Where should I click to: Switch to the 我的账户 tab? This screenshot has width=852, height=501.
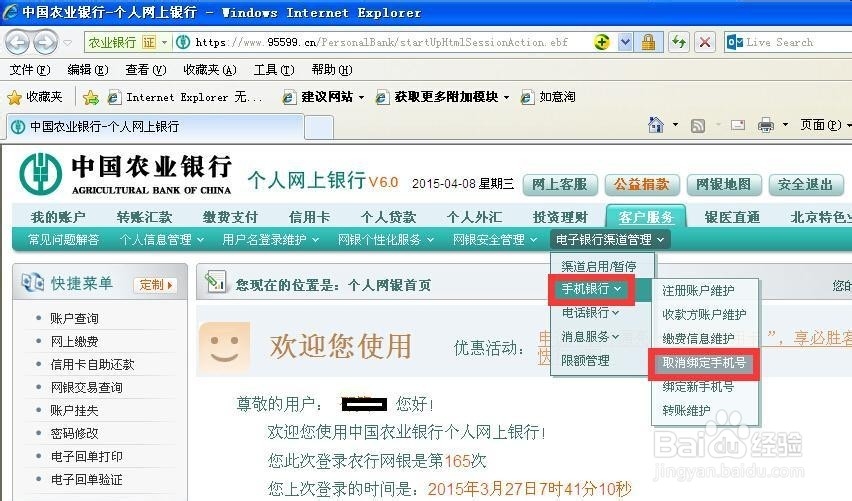tap(58, 217)
